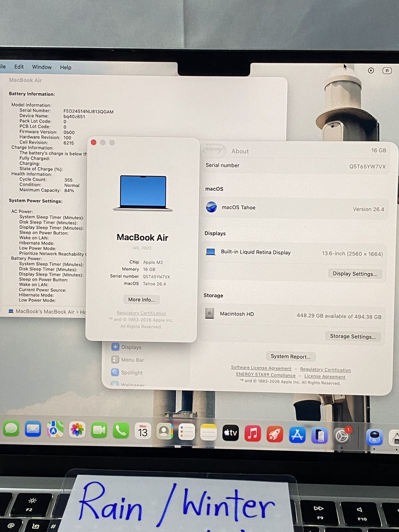Open Software License Agreement link
Image resolution: width=399 pixels, height=532 pixels.
click(x=261, y=368)
